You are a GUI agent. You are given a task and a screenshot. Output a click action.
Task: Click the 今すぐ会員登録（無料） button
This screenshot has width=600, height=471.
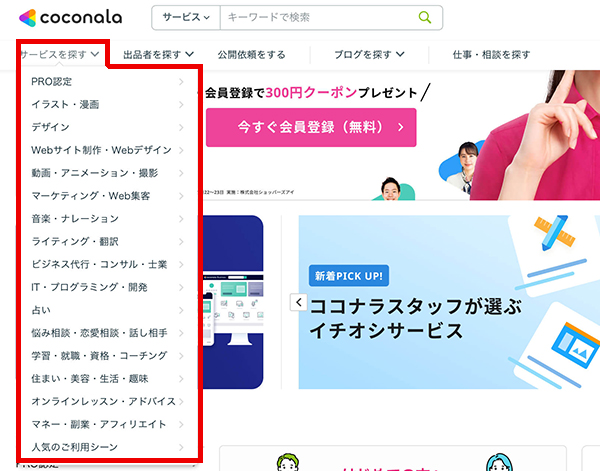(x=311, y=127)
